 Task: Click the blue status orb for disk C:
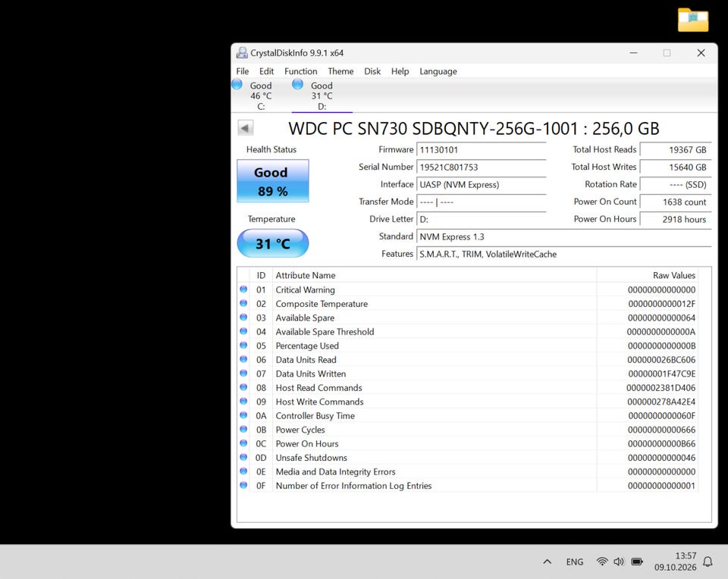tap(237, 84)
